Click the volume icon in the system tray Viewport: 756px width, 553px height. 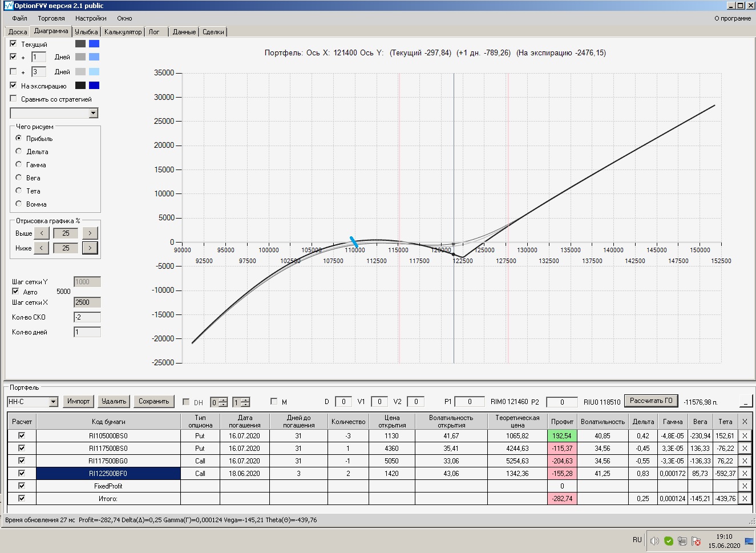654,540
